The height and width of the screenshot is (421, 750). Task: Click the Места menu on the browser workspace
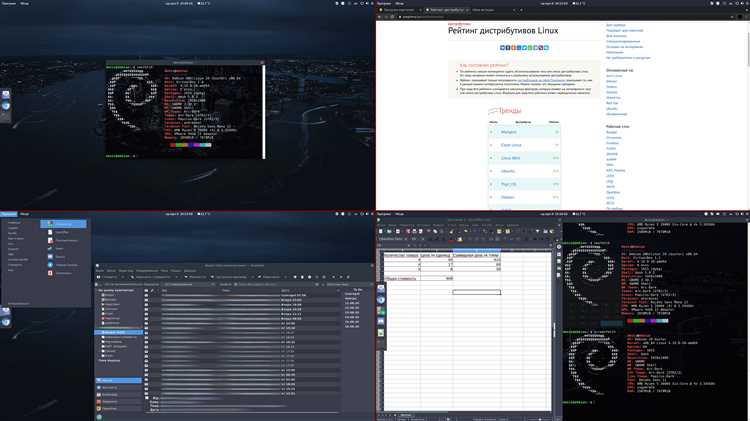pos(399,3)
